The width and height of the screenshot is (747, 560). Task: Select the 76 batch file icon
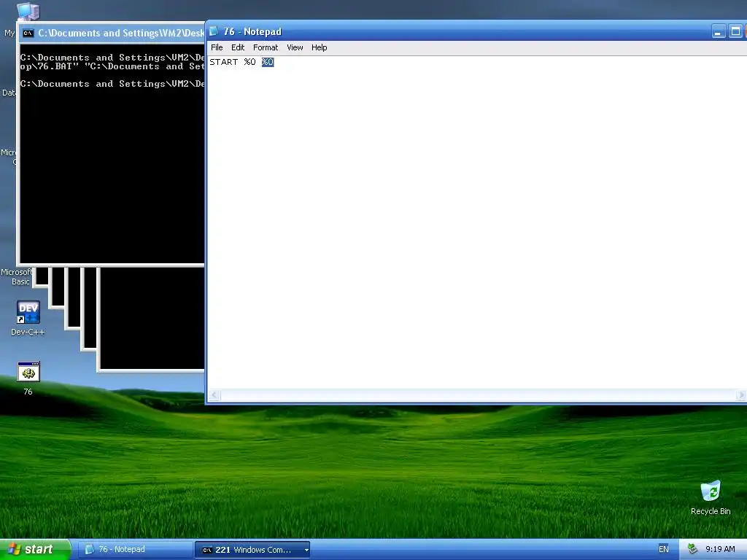28,378
